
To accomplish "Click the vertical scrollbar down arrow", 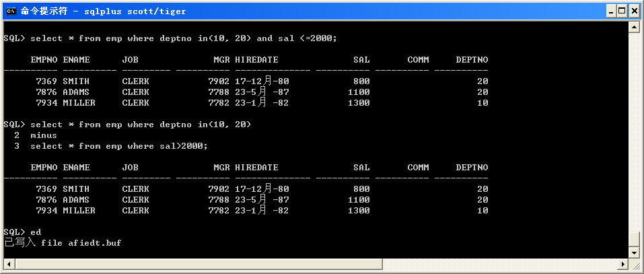I will [x=633, y=253].
